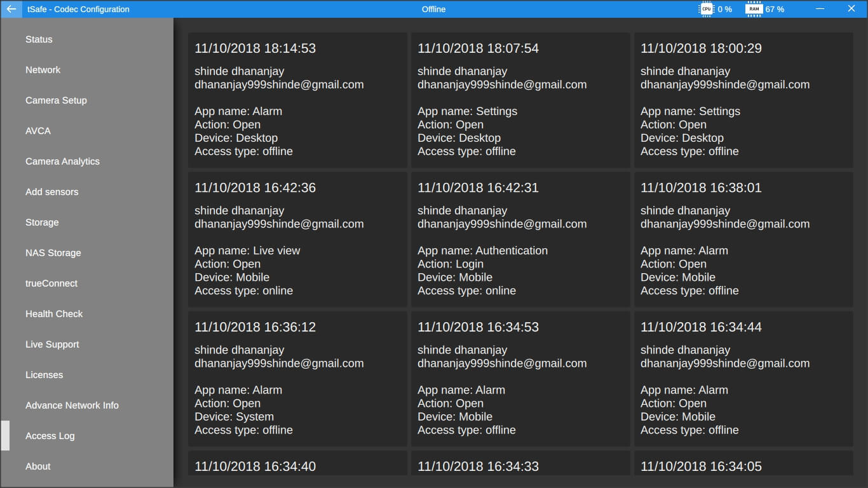The width and height of the screenshot is (868, 488).
Task: View Licenses in the sidebar
Action: click(44, 375)
